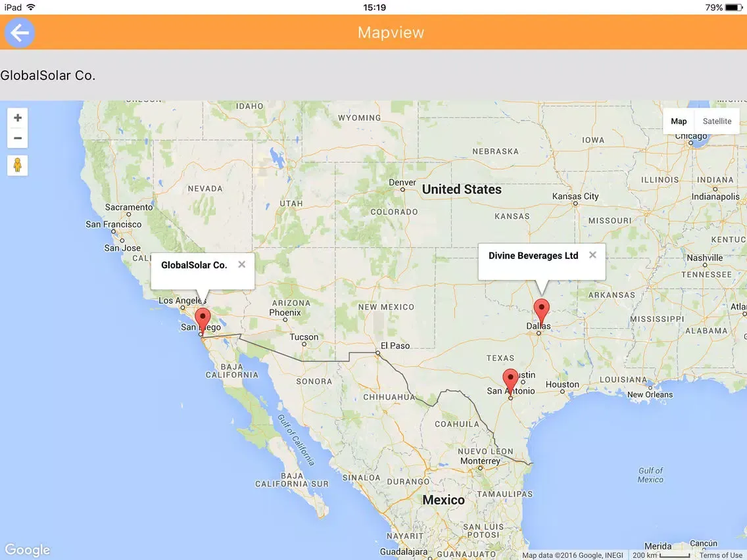
Task: Tap the Wi-Fi icon in status bar
Action: click(31, 7)
